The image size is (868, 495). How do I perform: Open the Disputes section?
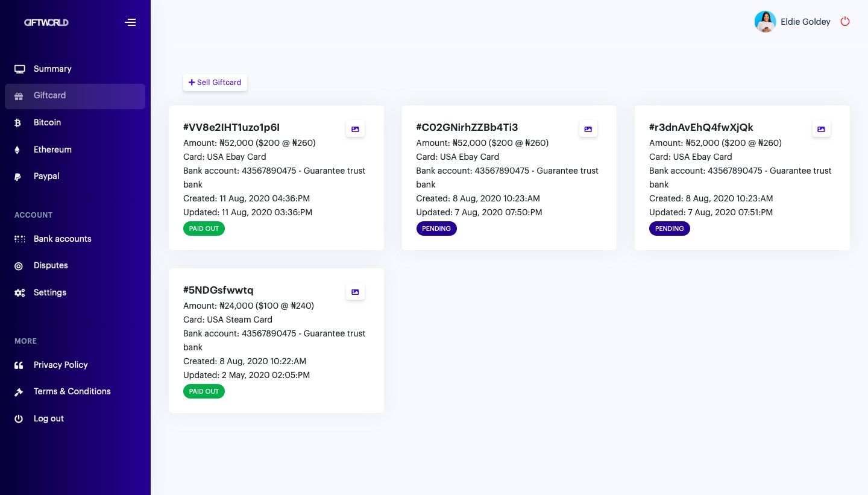tap(51, 265)
